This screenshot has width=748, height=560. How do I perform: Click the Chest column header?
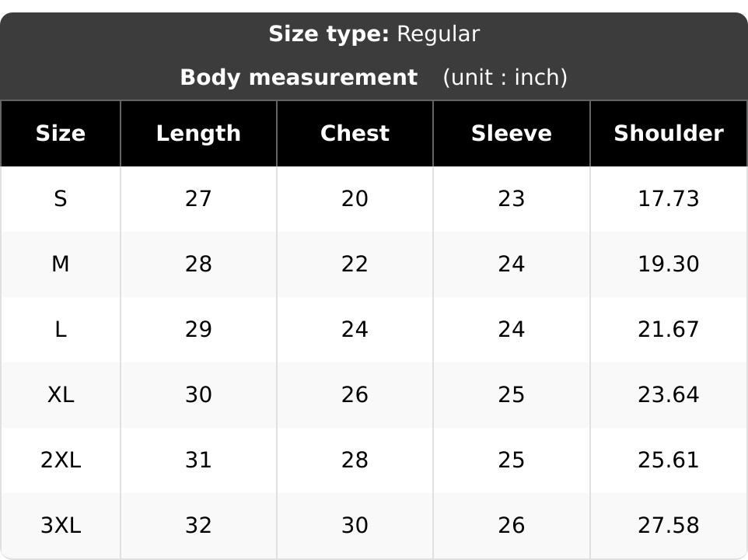355,134
